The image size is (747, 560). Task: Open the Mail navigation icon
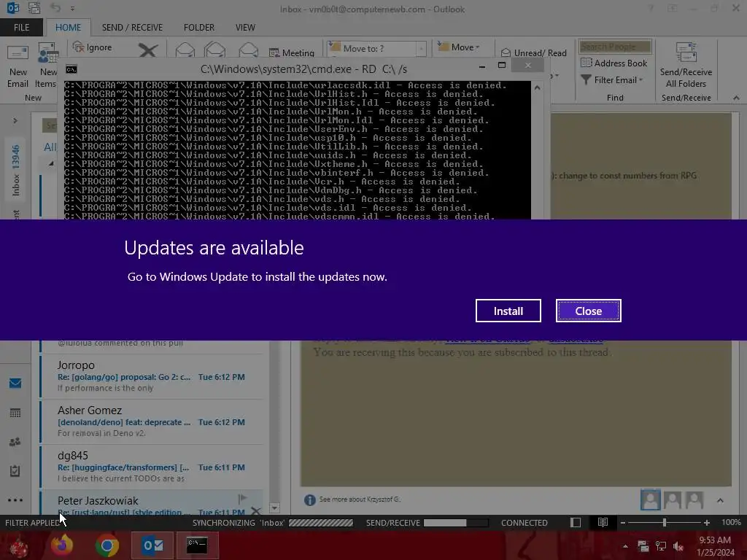(x=15, y=383)
